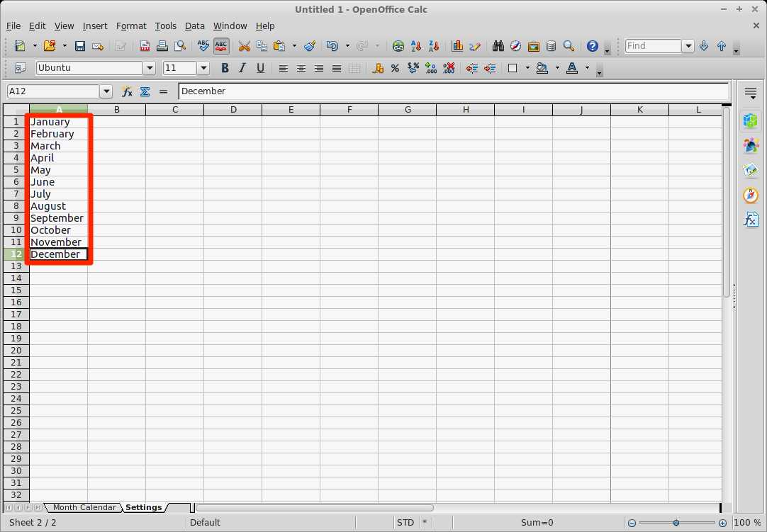Image resolution: width=767 pixels, height=532 pixels.
Task: Open the Data menu
Action: pyautogui.click(x=194, y=26)
